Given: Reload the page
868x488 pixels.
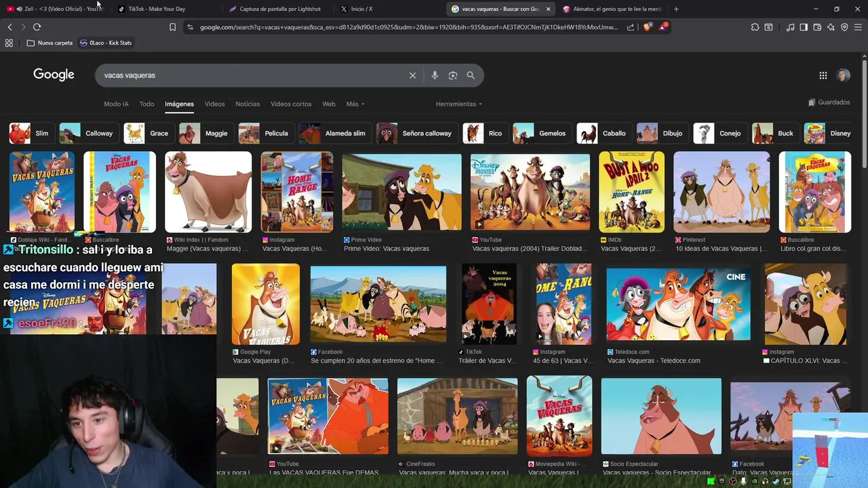Looking at the screenshot, I should tap(37, 27).
